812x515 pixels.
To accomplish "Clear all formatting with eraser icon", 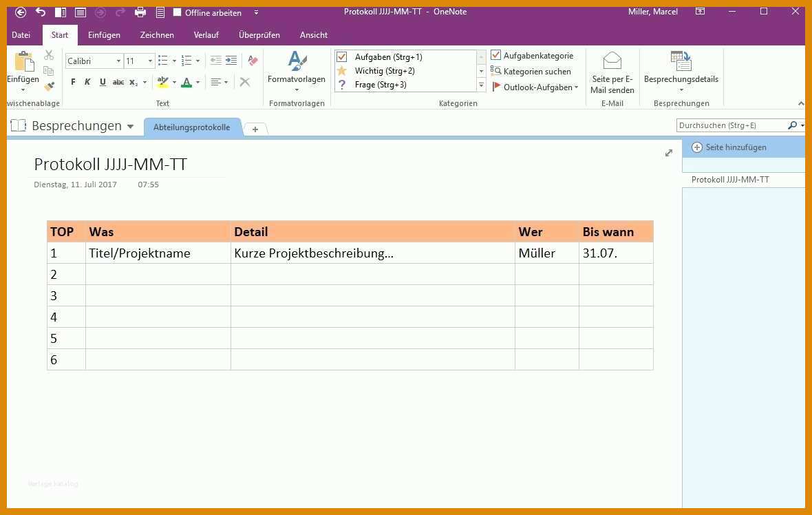I will coord(253,61).
